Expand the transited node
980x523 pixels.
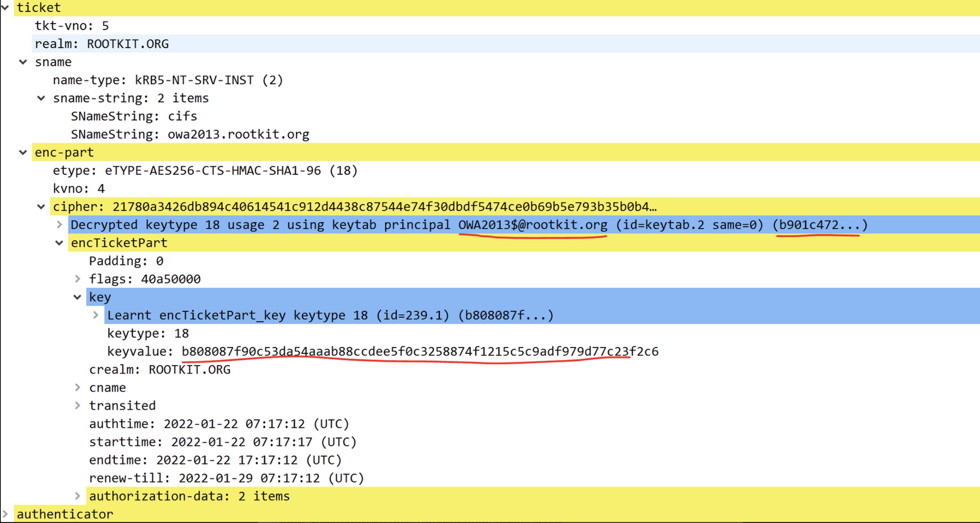(x=78, y=406)
